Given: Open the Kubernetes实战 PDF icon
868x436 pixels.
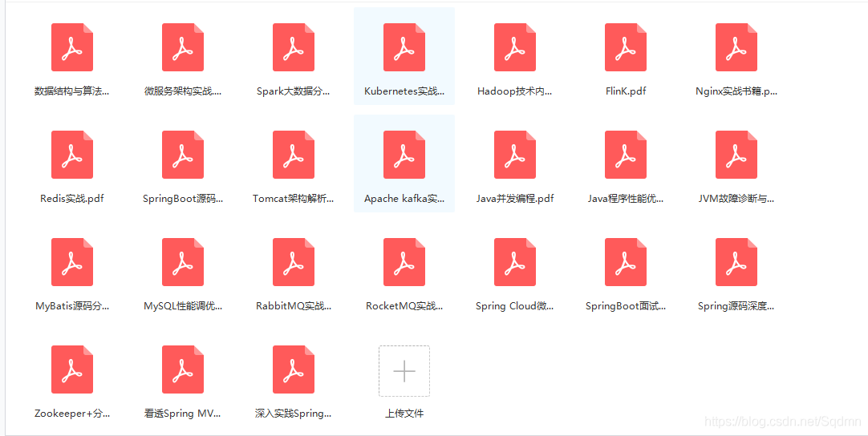Looking at the screenshot, I should point(404,47).
